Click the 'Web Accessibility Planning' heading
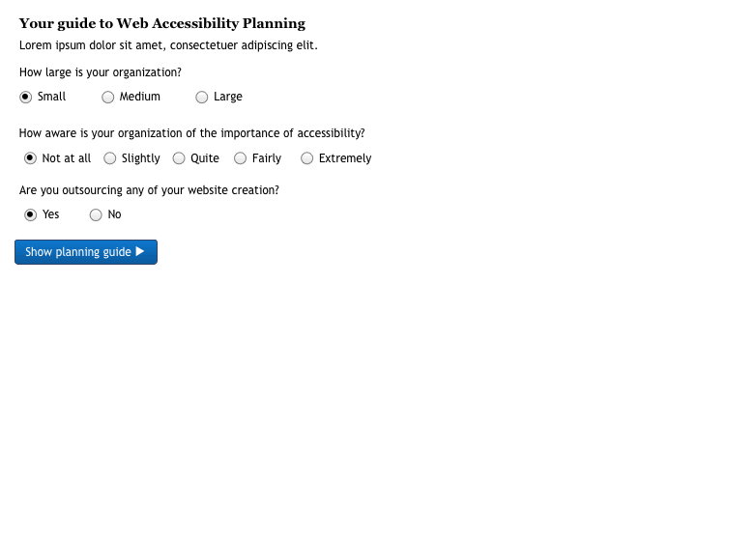The image size is (756, 540). click(x=162, y=23)
